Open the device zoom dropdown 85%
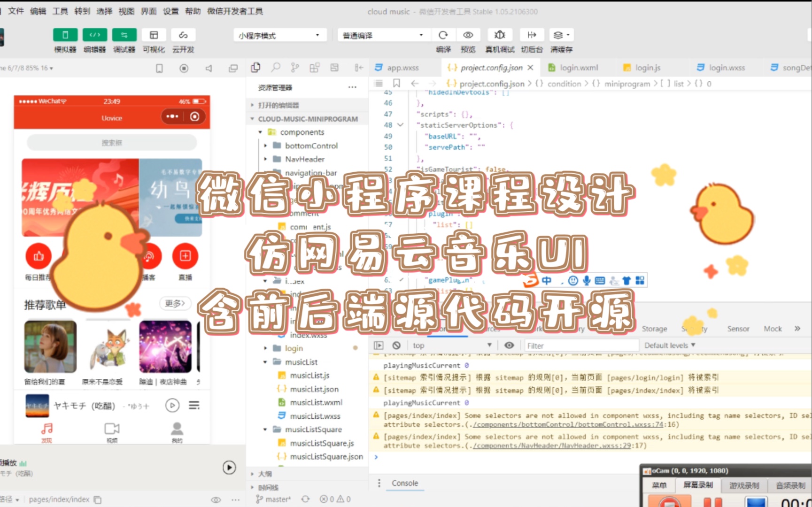The height and width of the screenshot is (507, 812). coord(27,68)
